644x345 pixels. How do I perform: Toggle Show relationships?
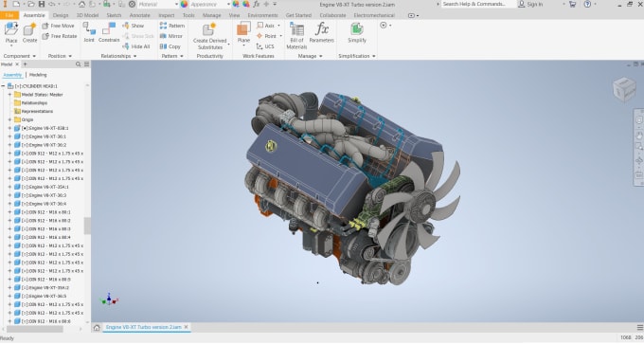[x=134, y=26]
